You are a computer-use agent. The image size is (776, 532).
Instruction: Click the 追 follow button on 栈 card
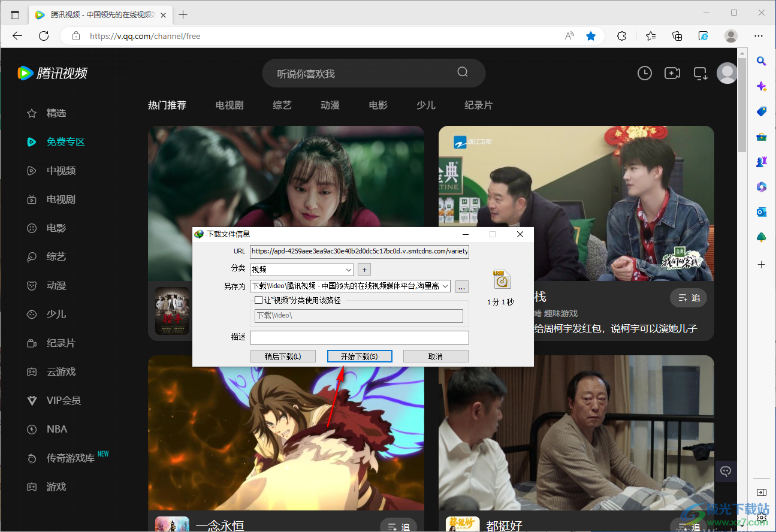[x=689, y=298]
